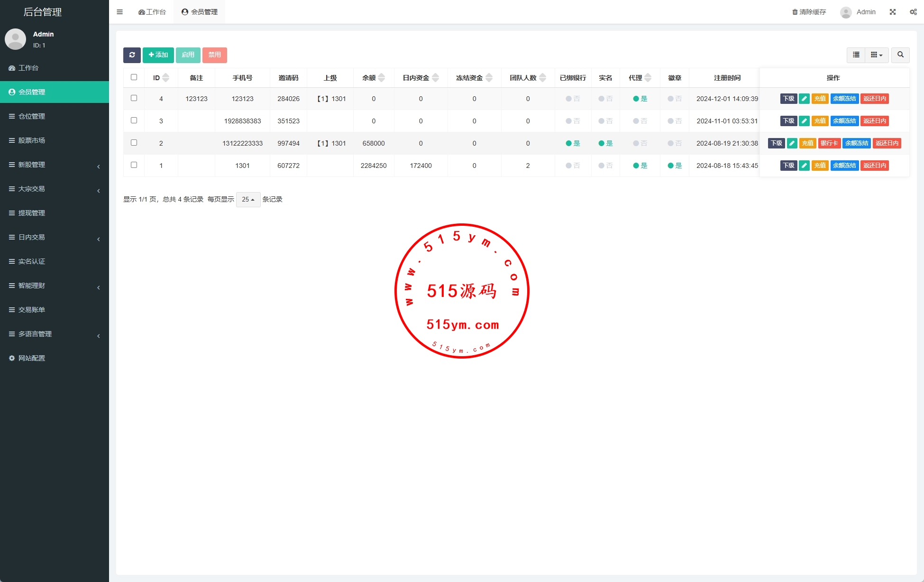
Task: Click the green 添加 button
Action: [x=158, y=55]
